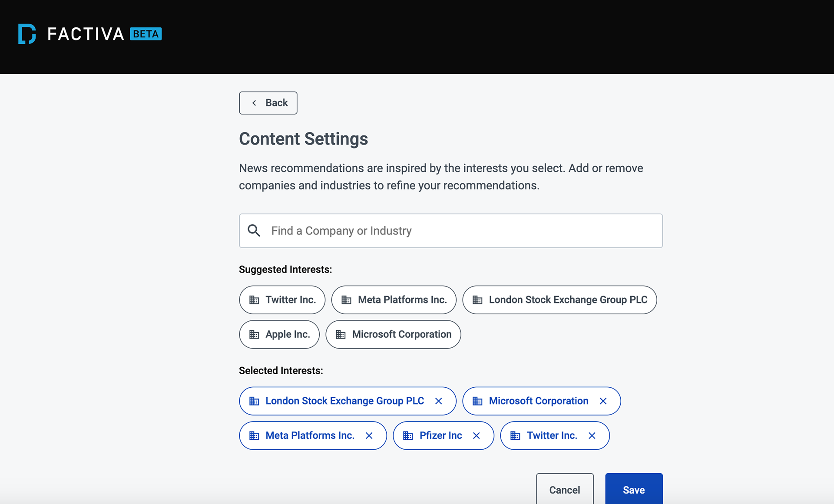Viewport: 834px width, 504px height.
Task: Click the Selected Interests: label
Action: (x=281, y=371)
